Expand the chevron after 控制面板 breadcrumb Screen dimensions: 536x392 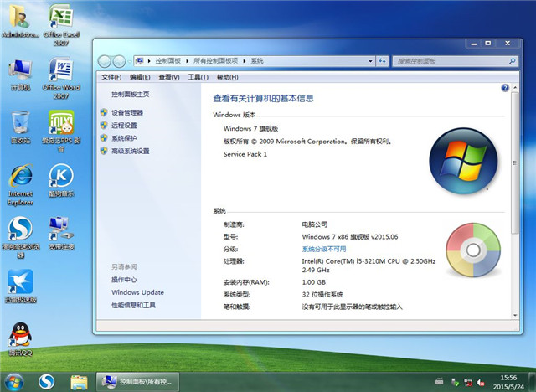tap(188, 61)
